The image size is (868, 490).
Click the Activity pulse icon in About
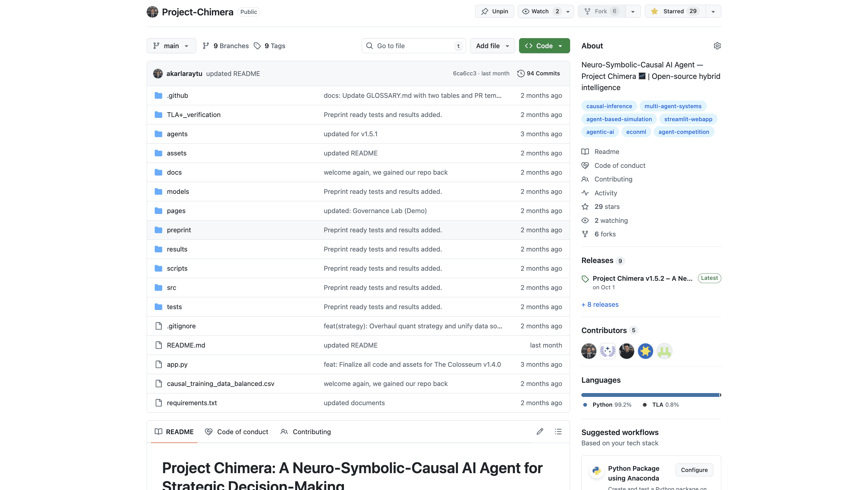(x=585, y=193)
